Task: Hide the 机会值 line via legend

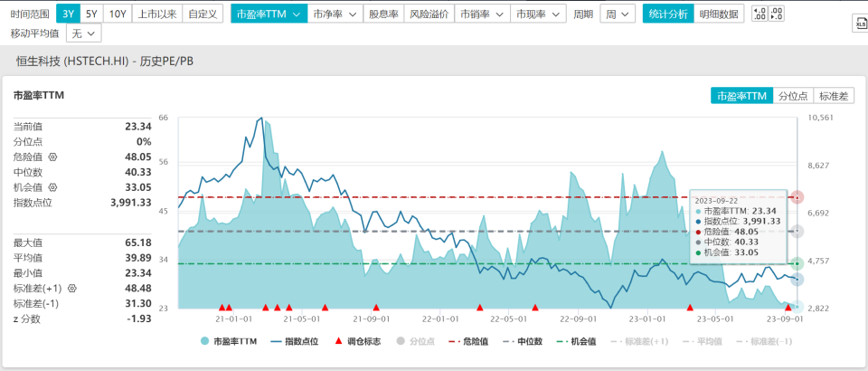Action: [x=576, y=342]
